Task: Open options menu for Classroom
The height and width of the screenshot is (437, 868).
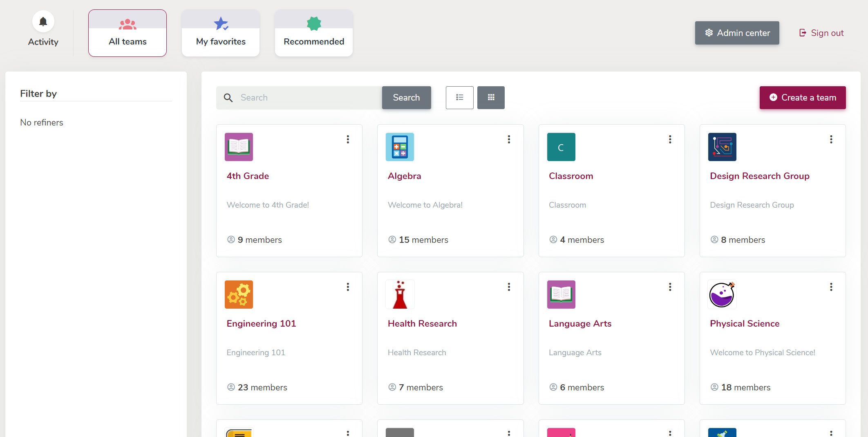Action: tap(670, 139)
